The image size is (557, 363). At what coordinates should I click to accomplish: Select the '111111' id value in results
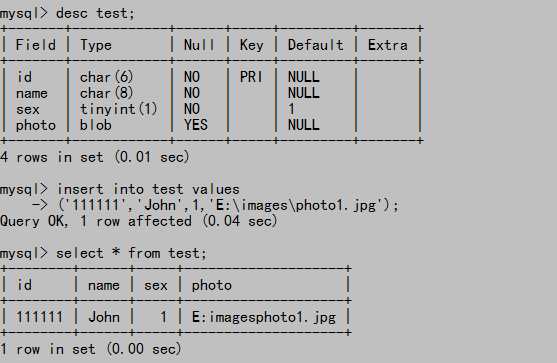pos(39,317)
